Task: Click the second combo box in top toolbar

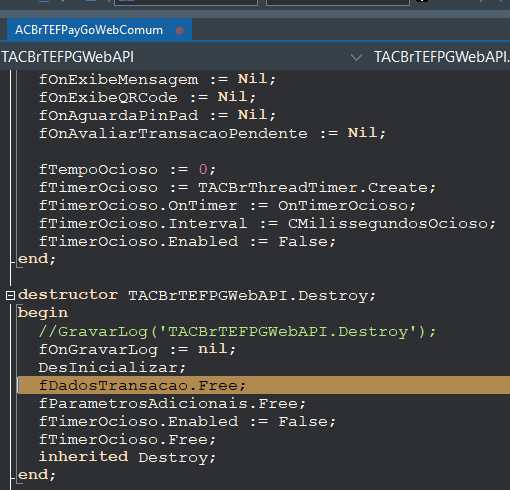Action: [338, 2]
